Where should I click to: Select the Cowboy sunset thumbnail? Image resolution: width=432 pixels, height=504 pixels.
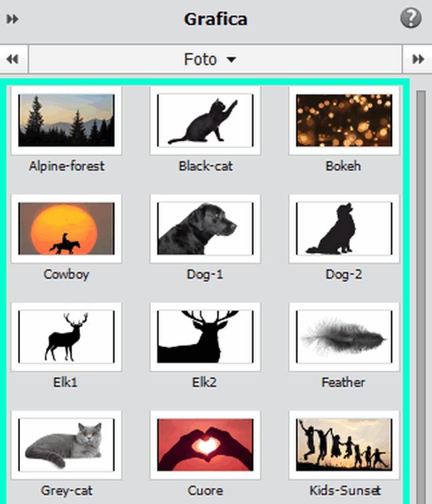click(67, 229)
